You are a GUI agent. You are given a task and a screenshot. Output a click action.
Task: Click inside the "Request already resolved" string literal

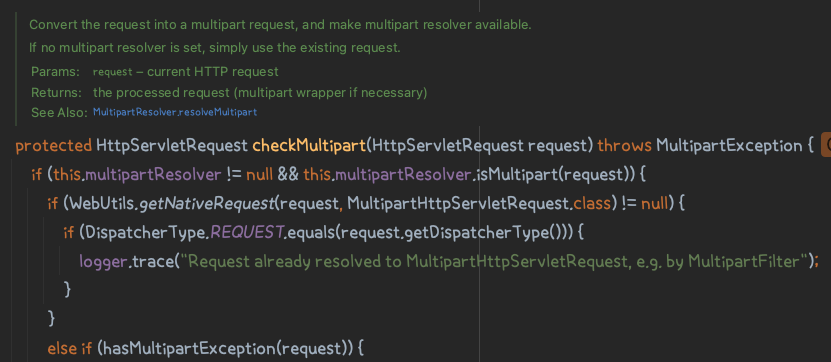click(x=490, y=261)
